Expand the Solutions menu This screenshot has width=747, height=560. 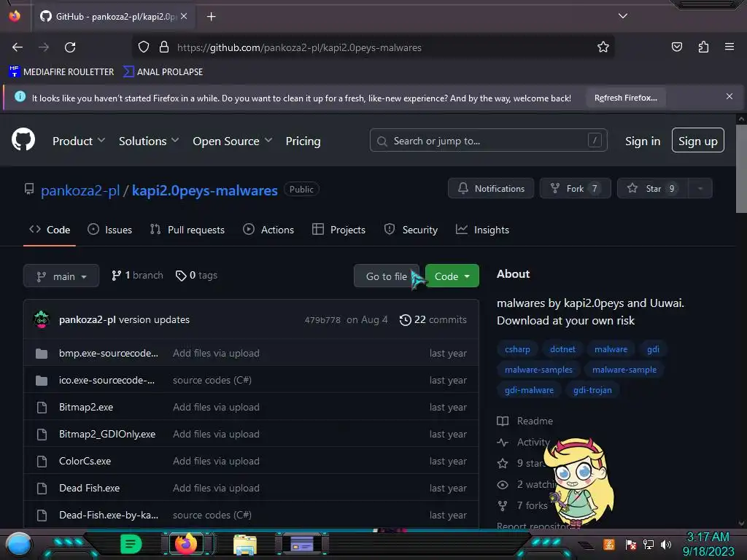[x=149, y=141]
